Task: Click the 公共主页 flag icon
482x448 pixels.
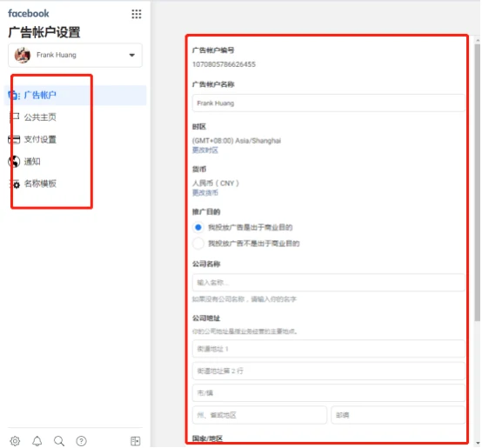Action: tap(14, 117)
